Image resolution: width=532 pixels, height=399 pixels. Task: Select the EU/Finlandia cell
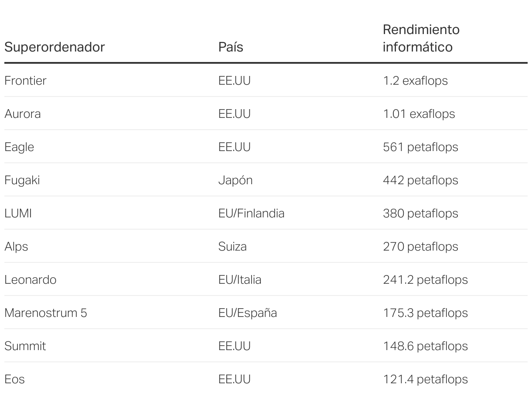[251, 213]
